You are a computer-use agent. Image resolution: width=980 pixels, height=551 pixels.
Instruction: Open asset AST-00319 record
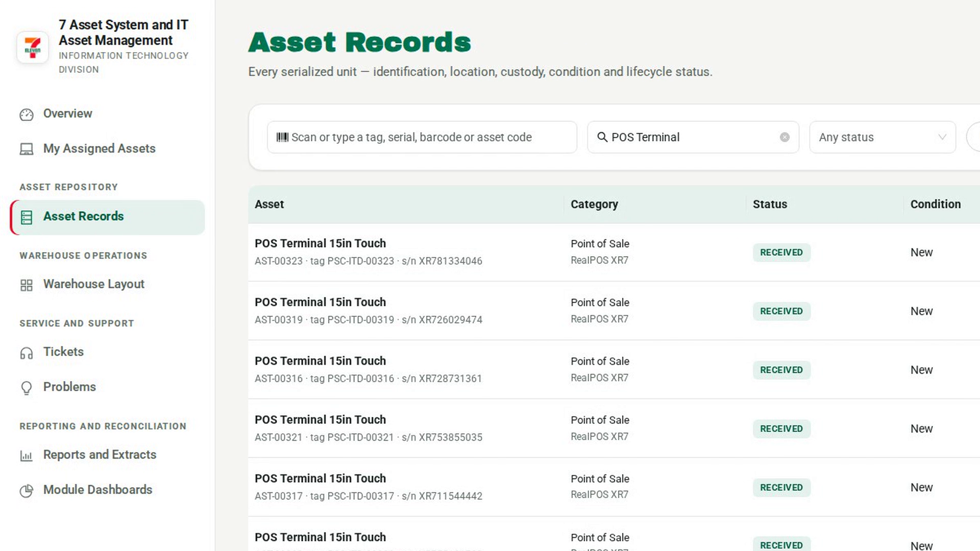(320, 302)
